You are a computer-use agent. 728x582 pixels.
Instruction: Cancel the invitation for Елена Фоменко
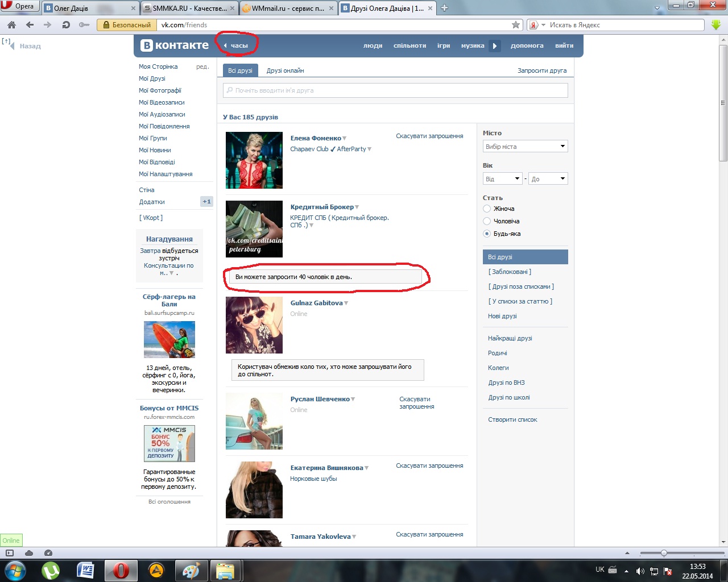click(x=429, y=136)
